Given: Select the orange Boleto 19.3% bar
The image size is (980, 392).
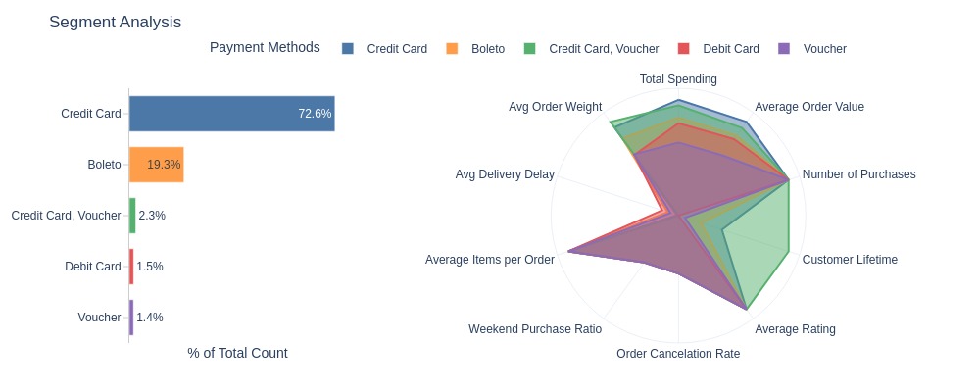Looking at the screenshot, I should [156, 165].
